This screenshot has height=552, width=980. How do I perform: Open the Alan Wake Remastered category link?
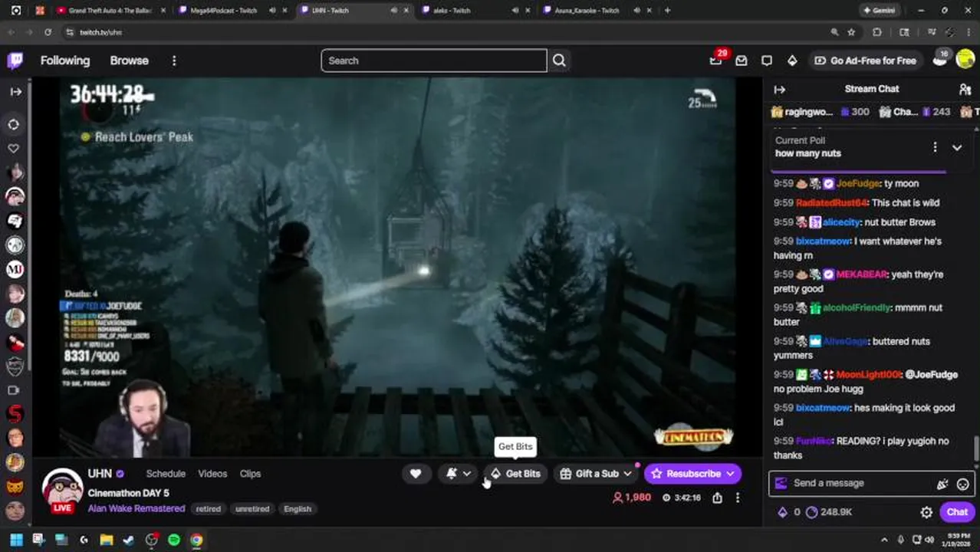pos(136,508)
